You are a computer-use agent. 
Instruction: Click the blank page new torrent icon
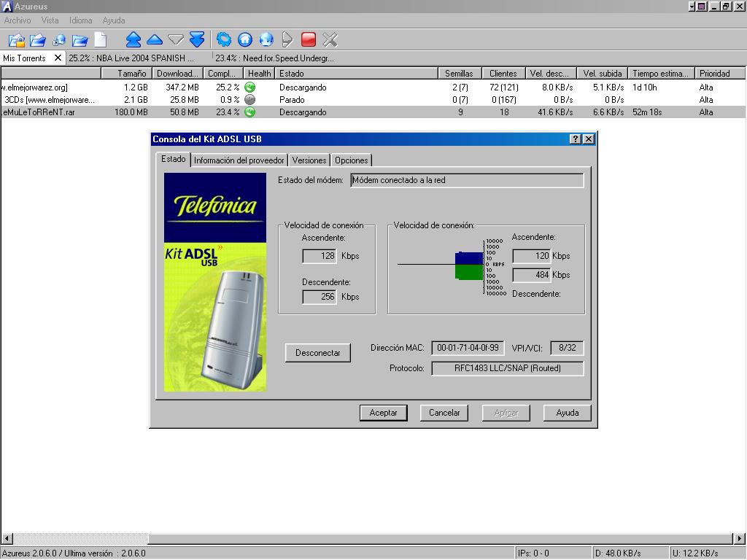(x=100, y=39)
